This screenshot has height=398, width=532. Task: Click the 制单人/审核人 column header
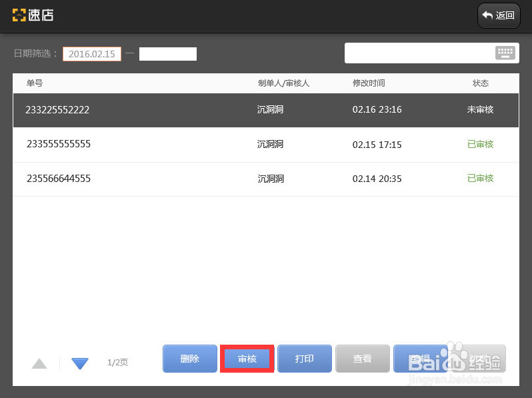click(x=283, y=83)
